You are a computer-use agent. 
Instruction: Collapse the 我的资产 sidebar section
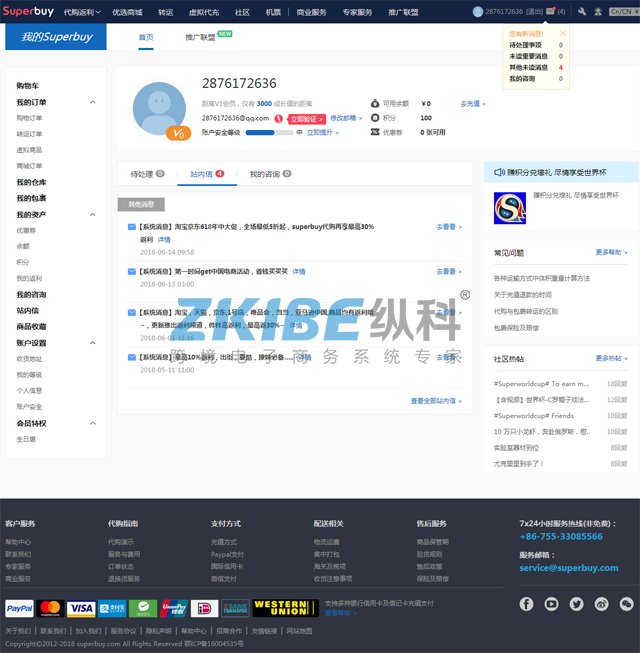92,215
